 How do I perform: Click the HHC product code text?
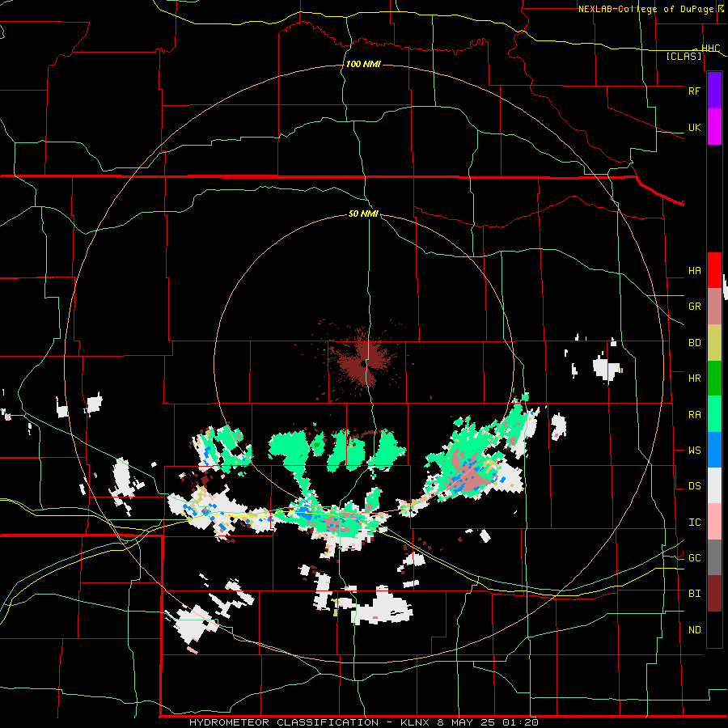(x=710, y=49)
